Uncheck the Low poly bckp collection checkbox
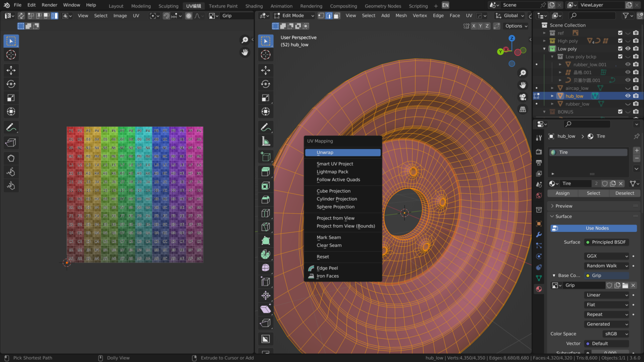Viewport: 644px width, 362px height. pyautogui.click(x=620, y=57)
